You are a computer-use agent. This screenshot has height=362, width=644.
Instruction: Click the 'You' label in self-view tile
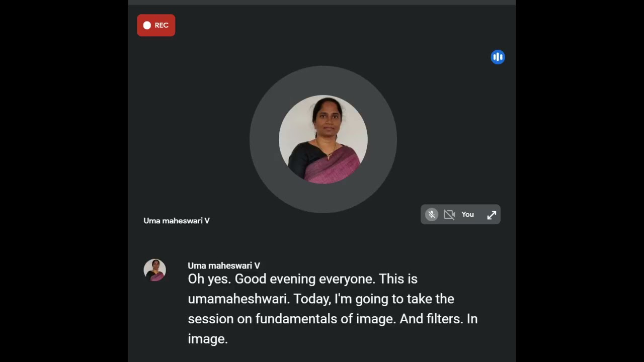pos(467,215)
